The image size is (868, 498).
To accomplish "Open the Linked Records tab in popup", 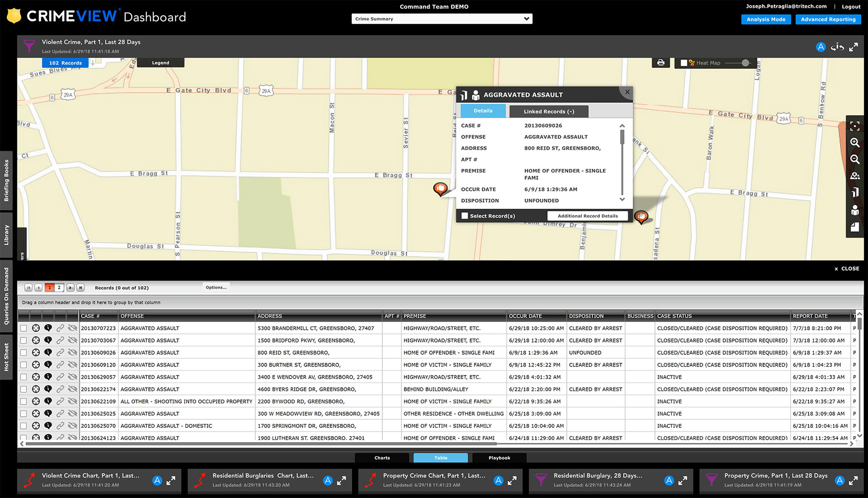I will click(548, 112).
